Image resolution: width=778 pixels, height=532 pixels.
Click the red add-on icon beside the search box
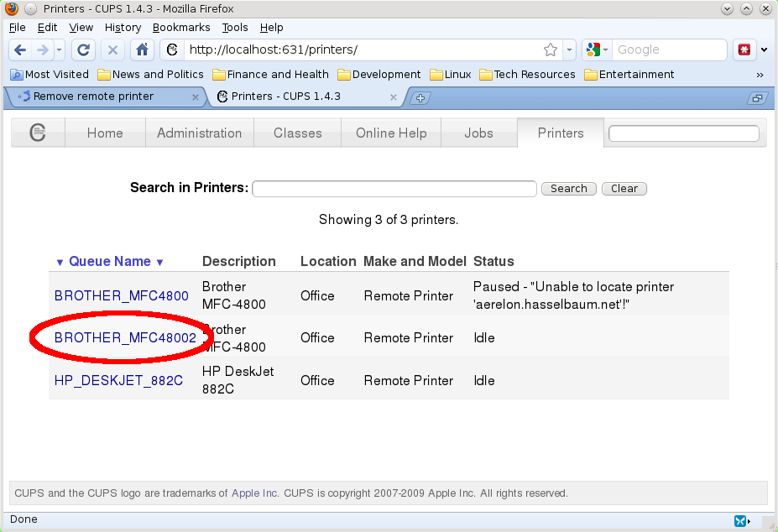click(x=744, y=50)
